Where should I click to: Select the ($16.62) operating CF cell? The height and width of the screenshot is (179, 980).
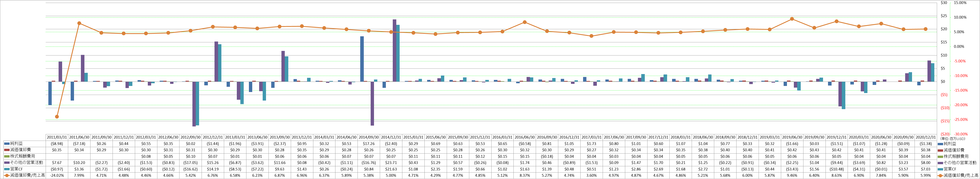(x=191, y=169)
